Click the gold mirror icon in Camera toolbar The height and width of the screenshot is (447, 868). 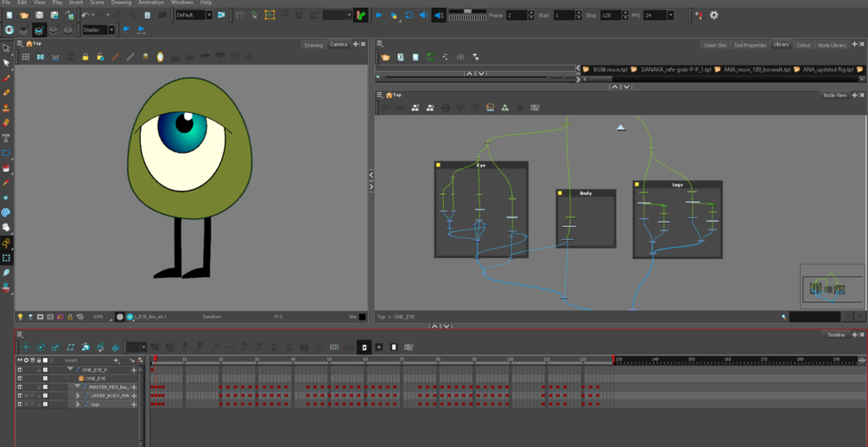coord(161,56)
